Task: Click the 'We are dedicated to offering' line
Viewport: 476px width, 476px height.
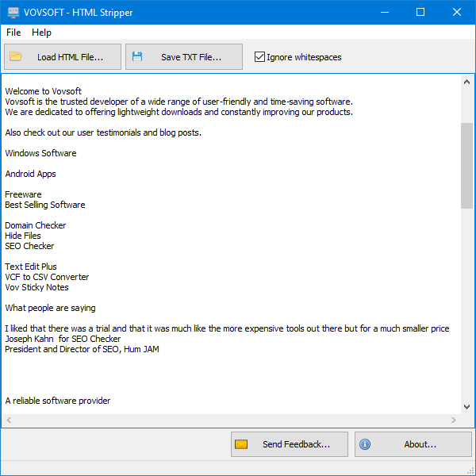Action: [178, 112]
